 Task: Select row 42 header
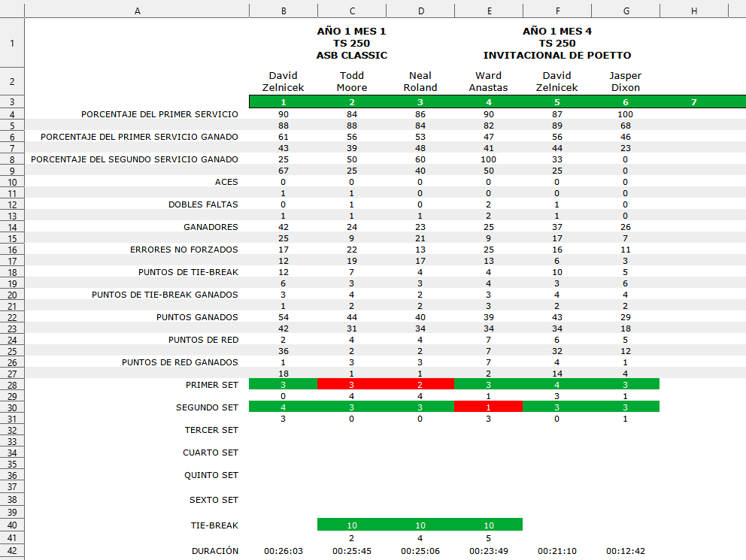(12, 551)
